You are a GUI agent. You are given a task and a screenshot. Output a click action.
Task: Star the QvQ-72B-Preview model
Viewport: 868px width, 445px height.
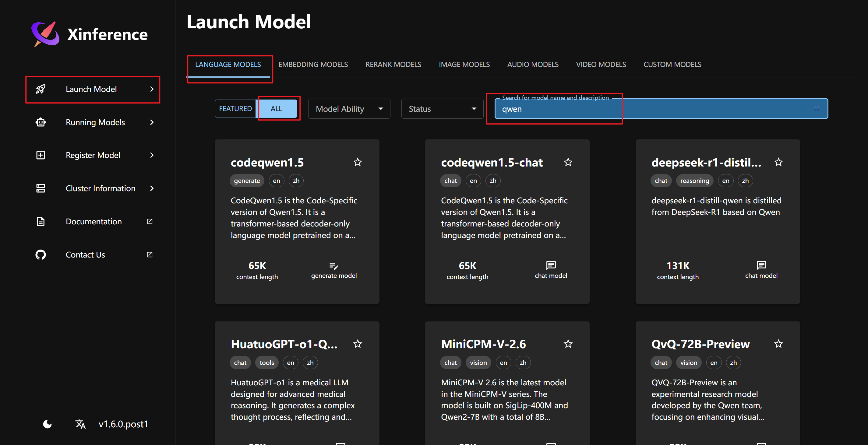(778, 344)
